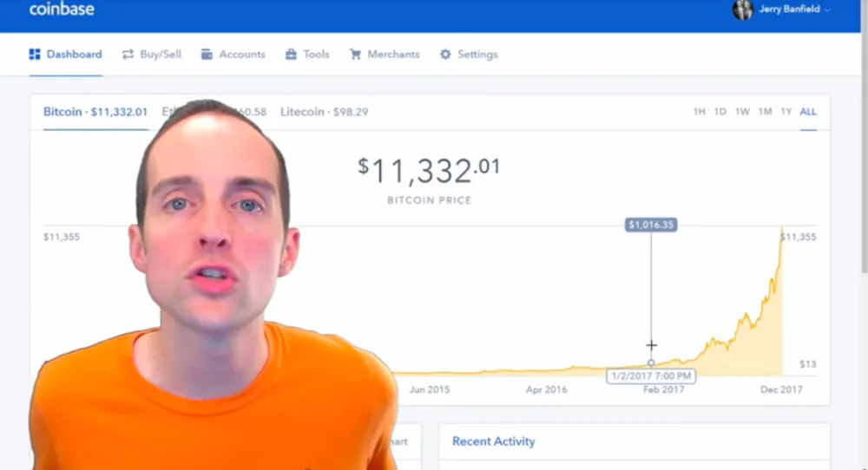This screenshot has height=470, width=868.
Task: Click the Dec 2017 axis label
Action: pyautogui.click(x=781, y=390)
